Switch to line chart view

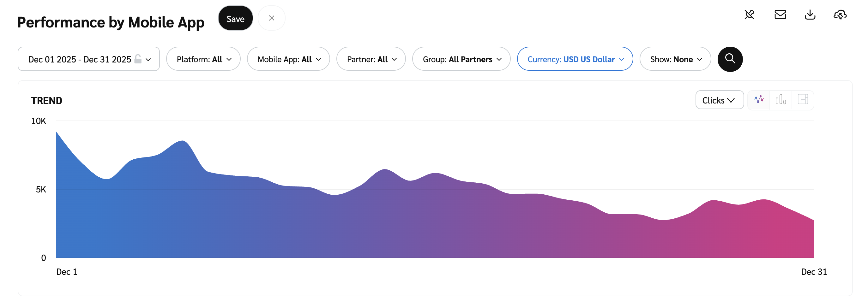[x=758, y=100]
